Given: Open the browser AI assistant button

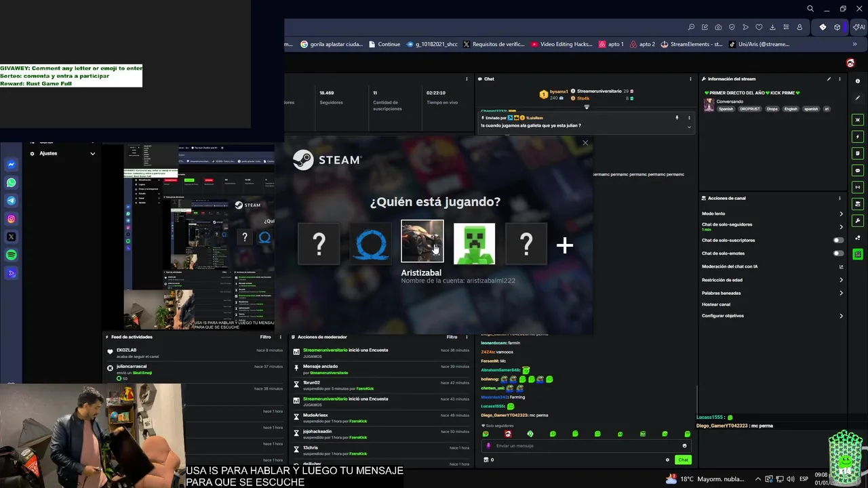Looking at the screenshot, I should click(x=859, y=27).
